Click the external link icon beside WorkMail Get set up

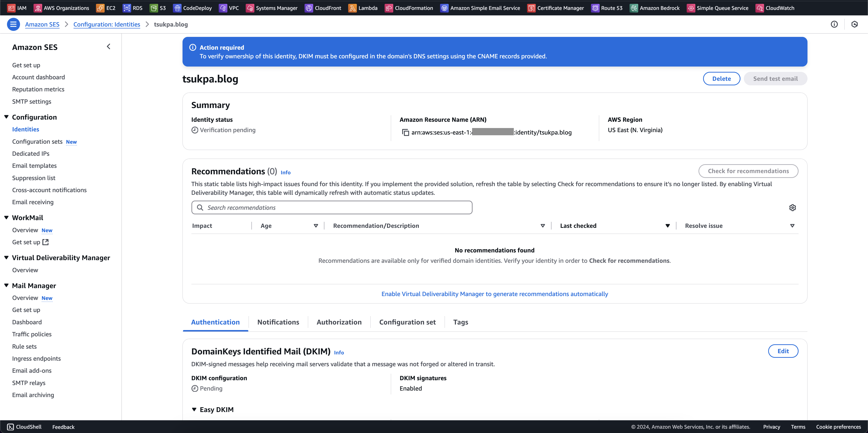pos(46,242)
